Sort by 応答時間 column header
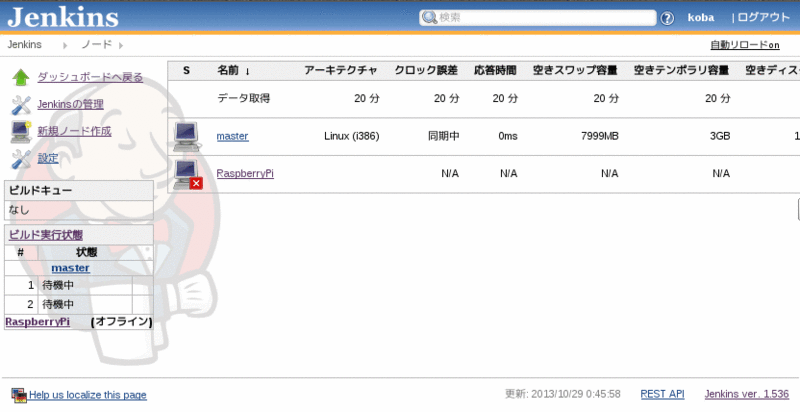 pyautogui.click(x=495, y=70)
